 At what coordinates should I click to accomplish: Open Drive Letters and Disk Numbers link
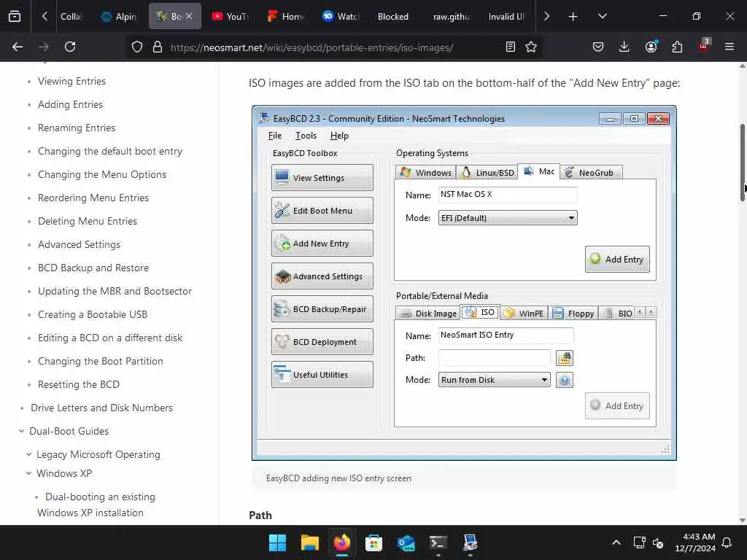tap(101, 408)
